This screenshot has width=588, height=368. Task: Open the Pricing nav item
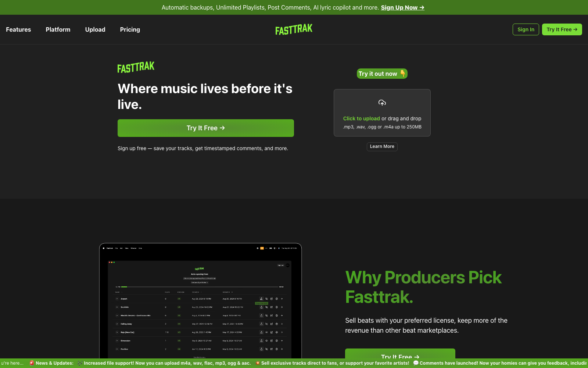(x=130, y=29)
